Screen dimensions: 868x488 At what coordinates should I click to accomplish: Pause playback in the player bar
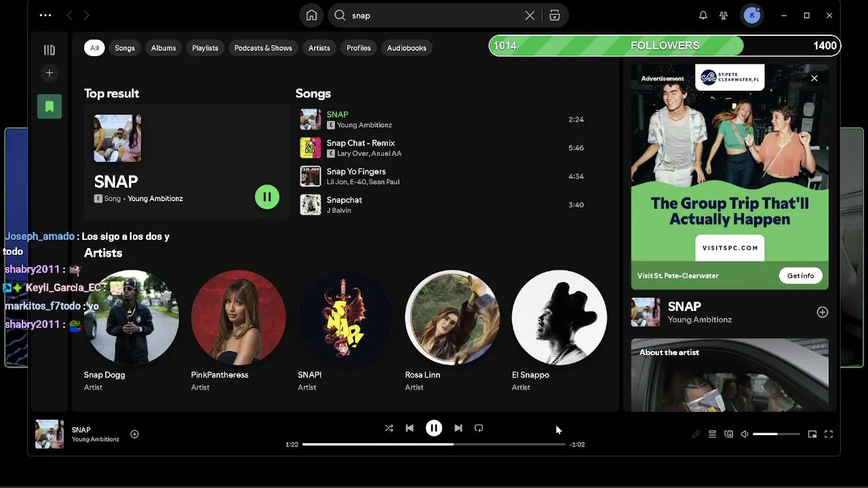click(x=434, y=428)
